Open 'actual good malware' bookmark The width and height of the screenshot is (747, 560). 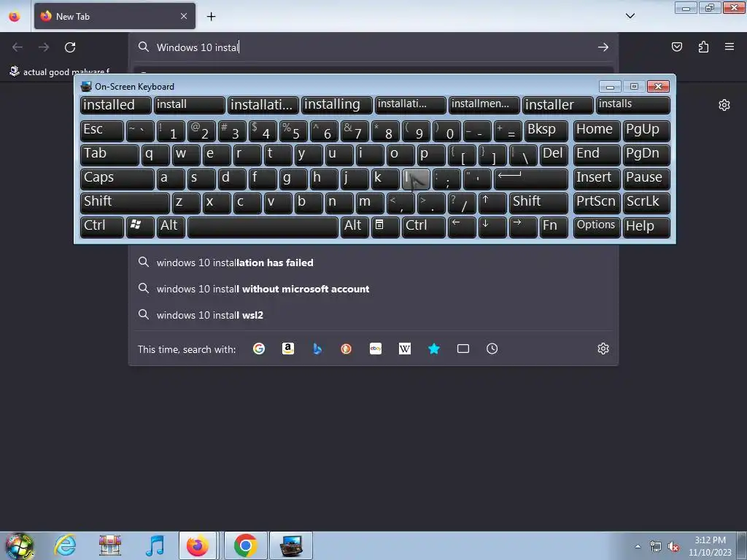point(60,71)
